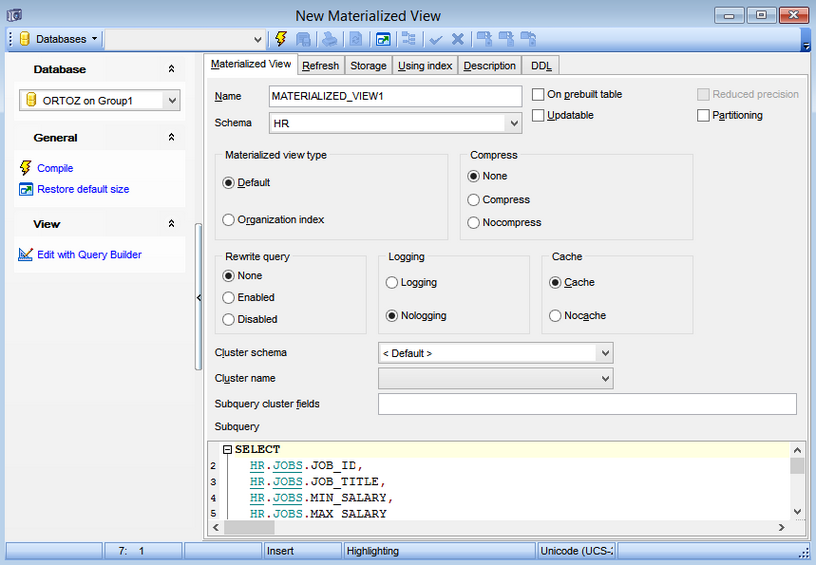Collapse SELECT statement fold marker
This screenshot has height=565, width=816.
click(x=228, y=450)
